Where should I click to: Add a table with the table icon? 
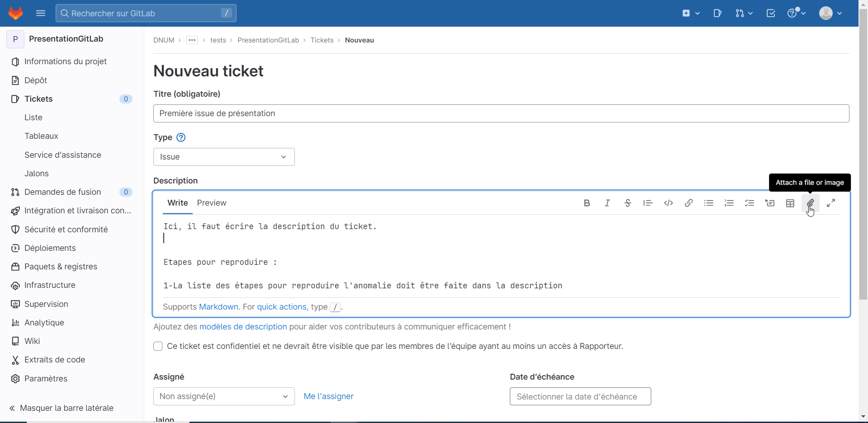(x=790, y=203)
